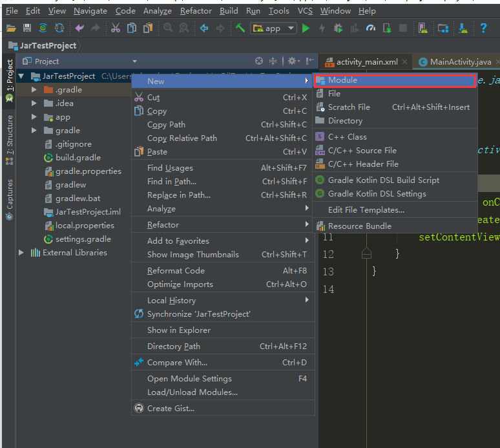Click the Cut scissors toolbar icon
Image resolution: width=500 pixels, height=448 pixels.
point(116,28)
